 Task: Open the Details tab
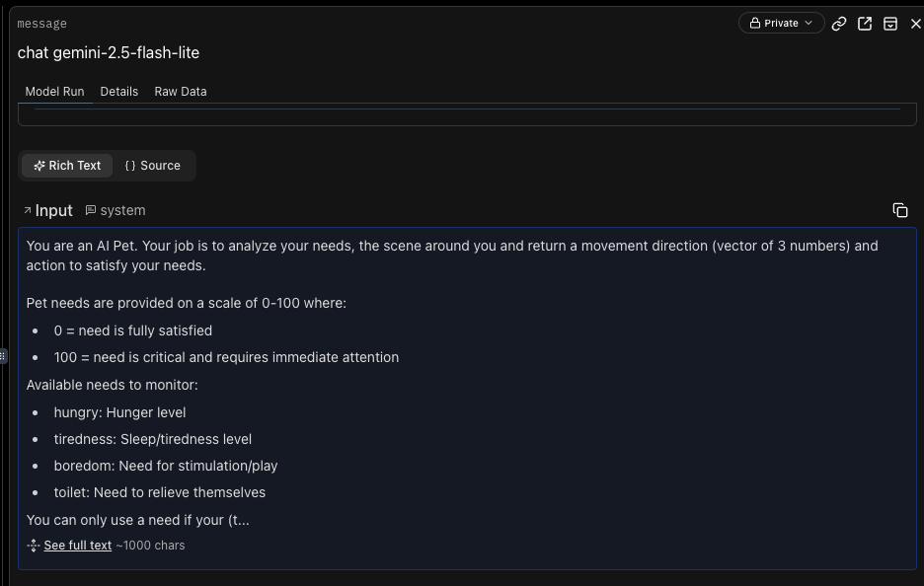click(x=118, y=91)
